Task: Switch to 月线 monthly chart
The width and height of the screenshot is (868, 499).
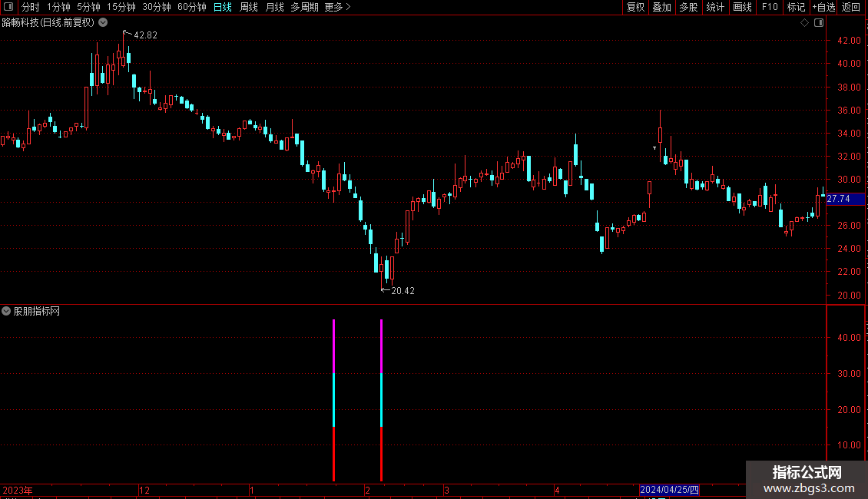Action: coord(274,7)
